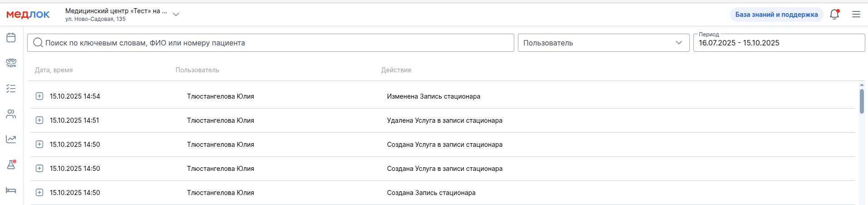Open the laboratory flask icon
The height and width of the screenshot is (205, 868).
click(11, 165)
